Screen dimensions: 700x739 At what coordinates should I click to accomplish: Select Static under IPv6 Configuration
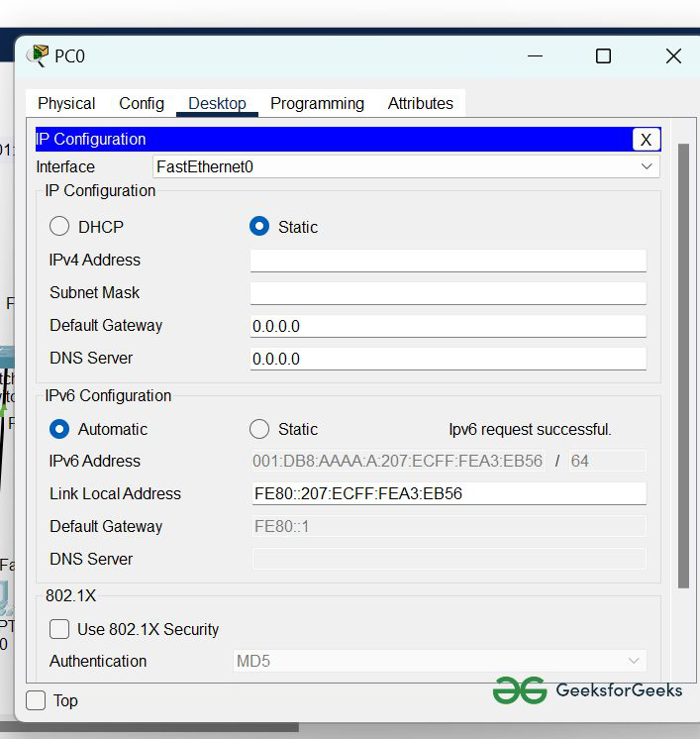click(259, 429)
